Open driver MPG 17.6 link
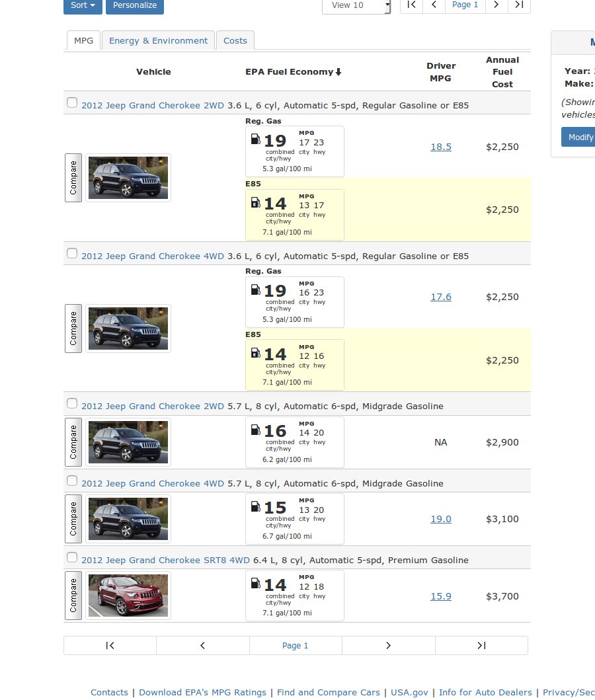Screen dimensions: 595x700 coord(441,297)
